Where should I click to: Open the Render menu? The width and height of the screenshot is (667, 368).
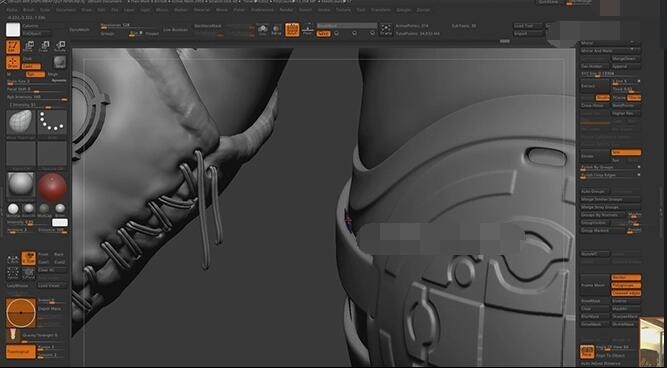coord(286,10)
